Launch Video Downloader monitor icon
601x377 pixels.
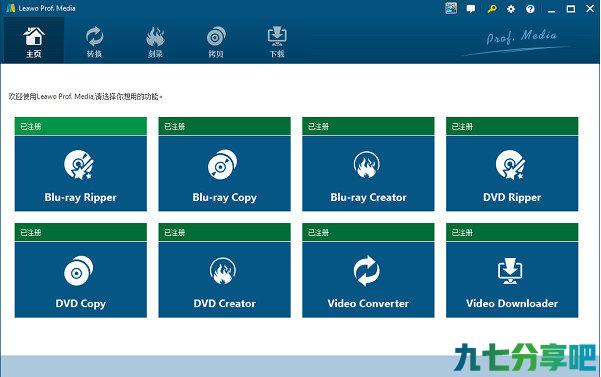coord(510,270)
